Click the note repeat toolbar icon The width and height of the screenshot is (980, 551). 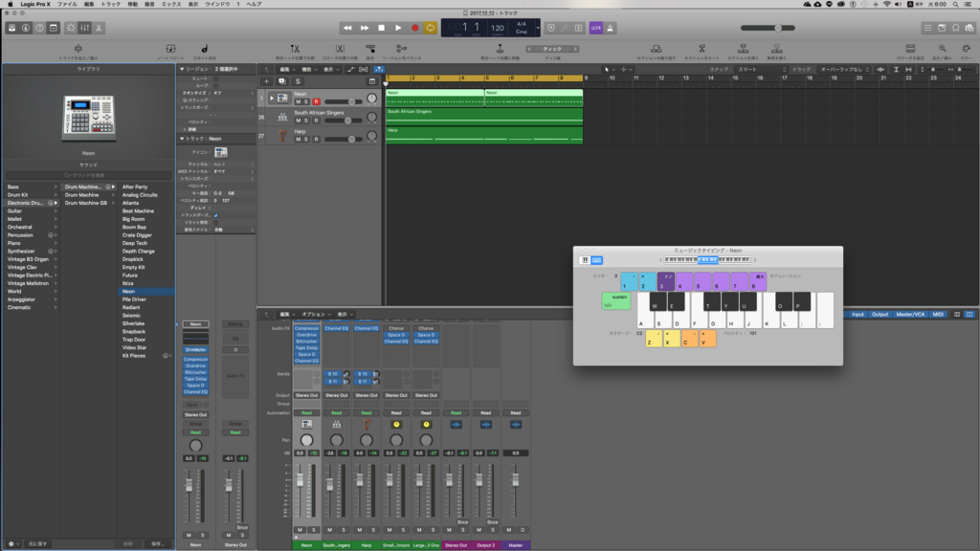(170, 49)
